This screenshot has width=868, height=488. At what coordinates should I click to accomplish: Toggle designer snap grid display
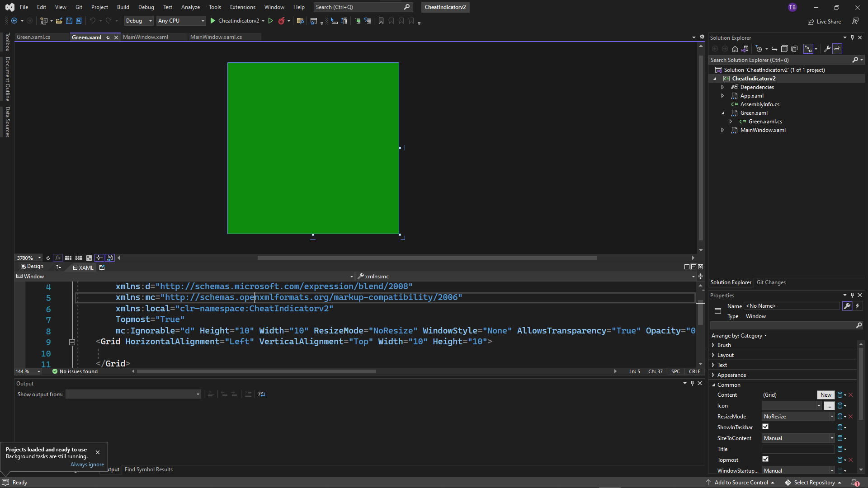68,258
